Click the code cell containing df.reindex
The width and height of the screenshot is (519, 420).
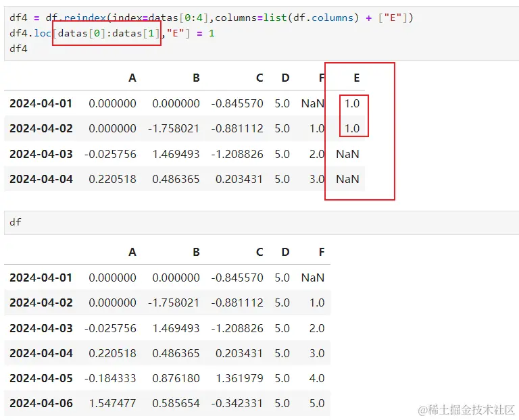(x=262, y=33)
